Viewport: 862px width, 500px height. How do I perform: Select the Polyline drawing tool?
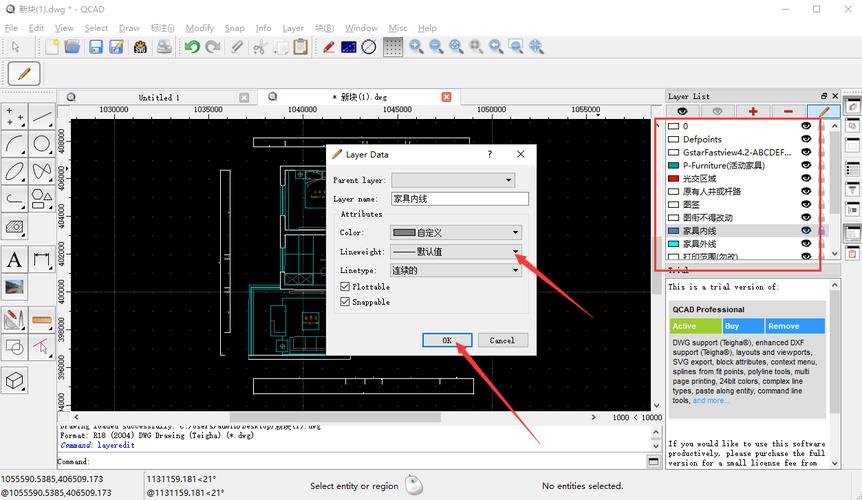tap(14, 199)
